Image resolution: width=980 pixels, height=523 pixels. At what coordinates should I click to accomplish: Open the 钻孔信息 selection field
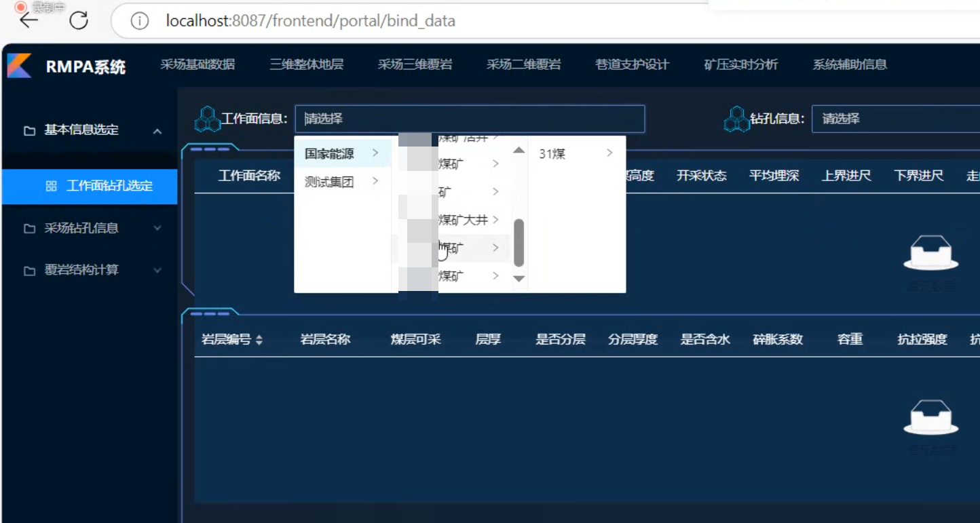point(896,119)
